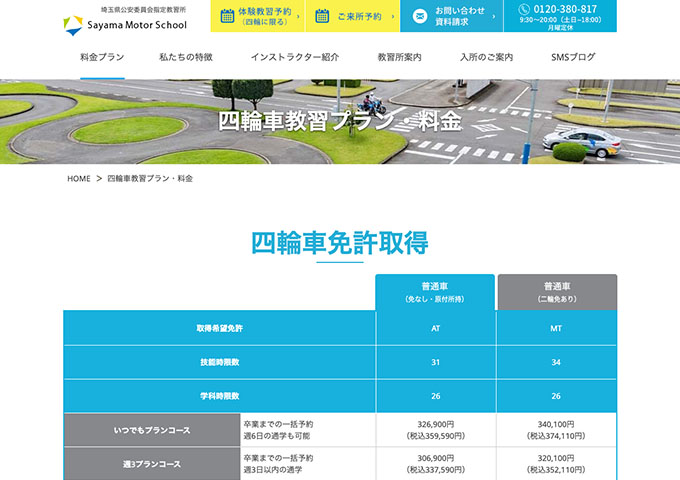Click the 週6日の通学も可能 description
This screenshot has width=680, height=480.
277,436
